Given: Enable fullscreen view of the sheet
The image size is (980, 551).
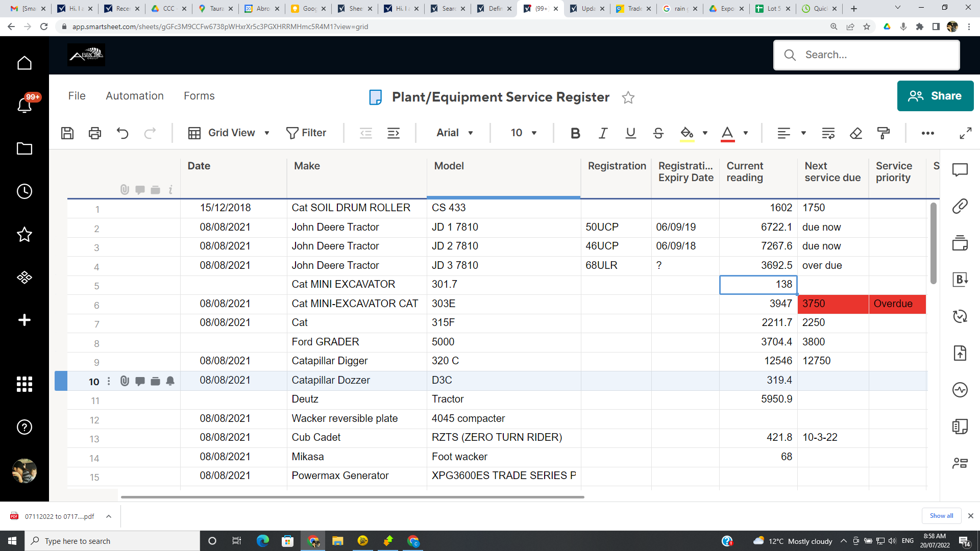Looking at the screenshot, I should [965, 133].
